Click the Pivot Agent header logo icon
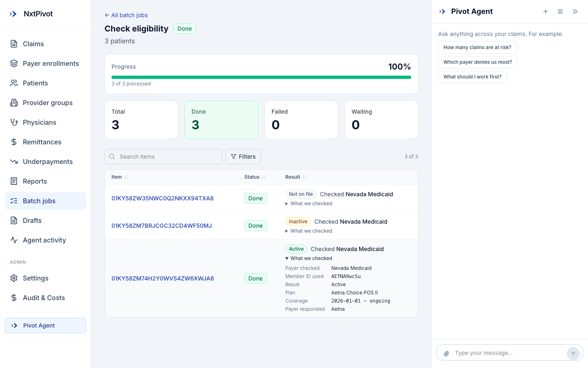This screenshot has height=368, width=588. (442, 11)
